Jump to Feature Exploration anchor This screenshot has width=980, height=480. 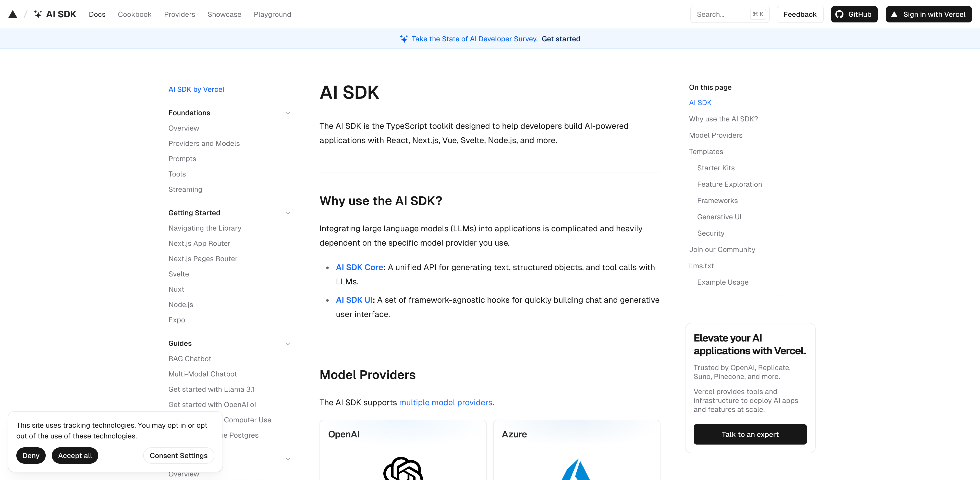tap(729, 184)
